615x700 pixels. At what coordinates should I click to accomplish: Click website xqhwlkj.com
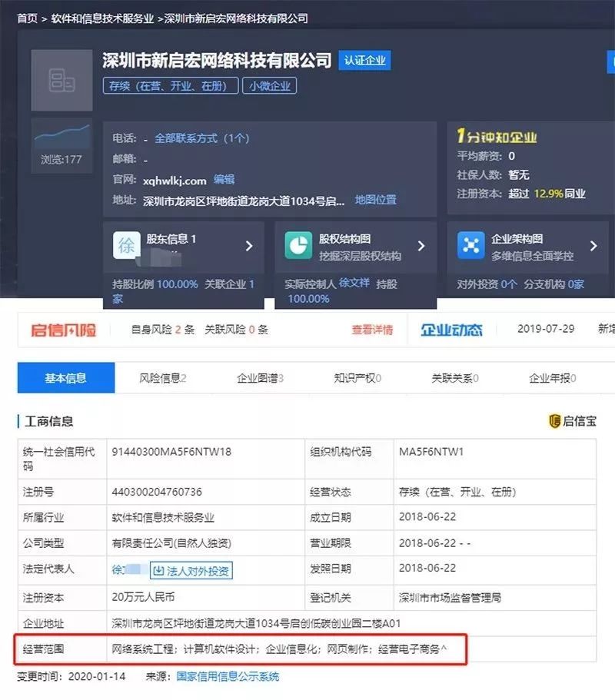(175, 181)
